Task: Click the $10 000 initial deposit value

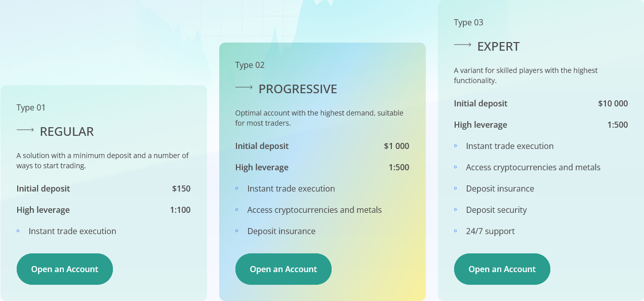Action: 613,103
